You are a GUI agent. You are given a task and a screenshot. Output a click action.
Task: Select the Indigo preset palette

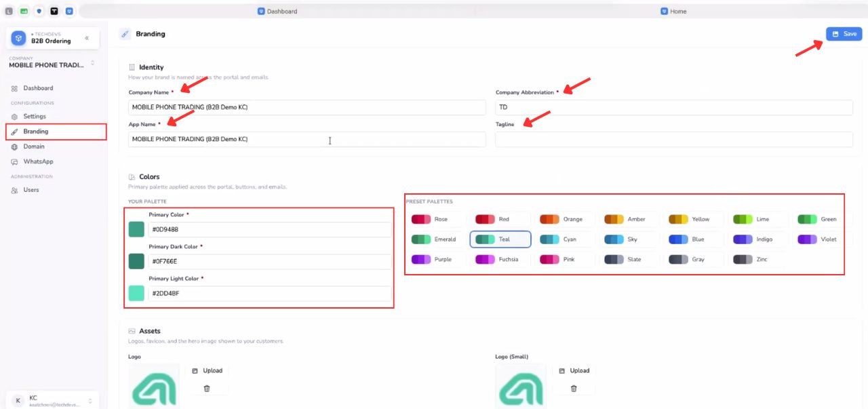(758, 239)
